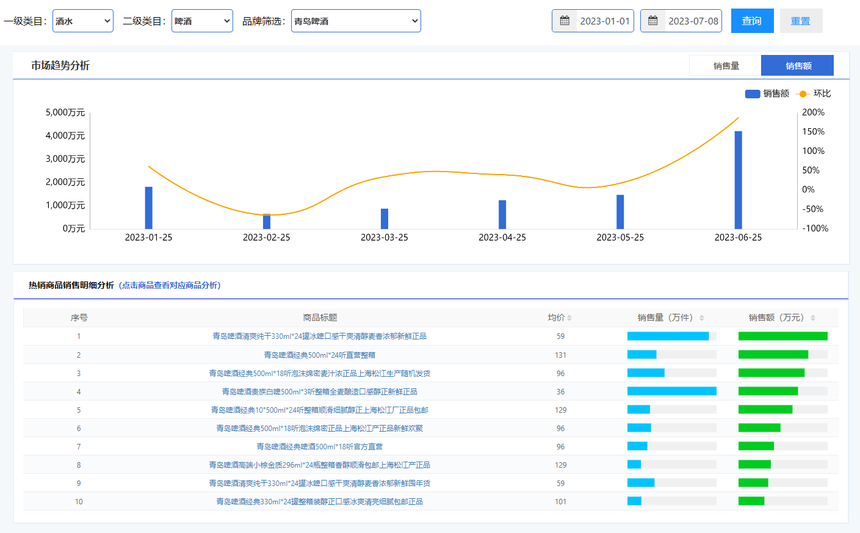Click hint text 点击商品查看对应商品分析
Viewport: 860px width, 533px height.
(169, 285)
